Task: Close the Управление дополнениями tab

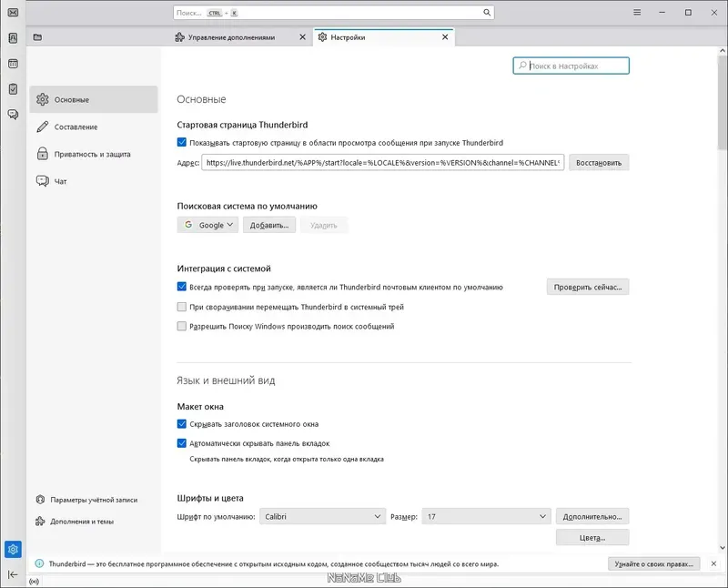Action: [x=303, y=37]
